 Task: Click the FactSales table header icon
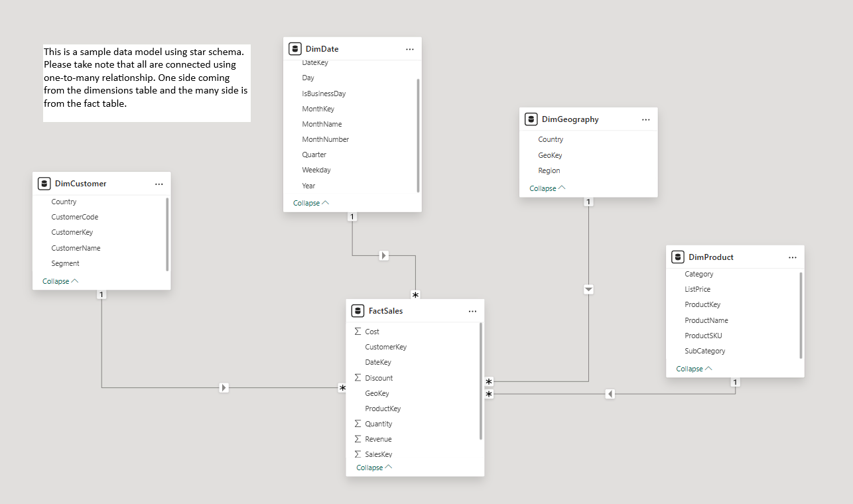[x=358, y=311]
